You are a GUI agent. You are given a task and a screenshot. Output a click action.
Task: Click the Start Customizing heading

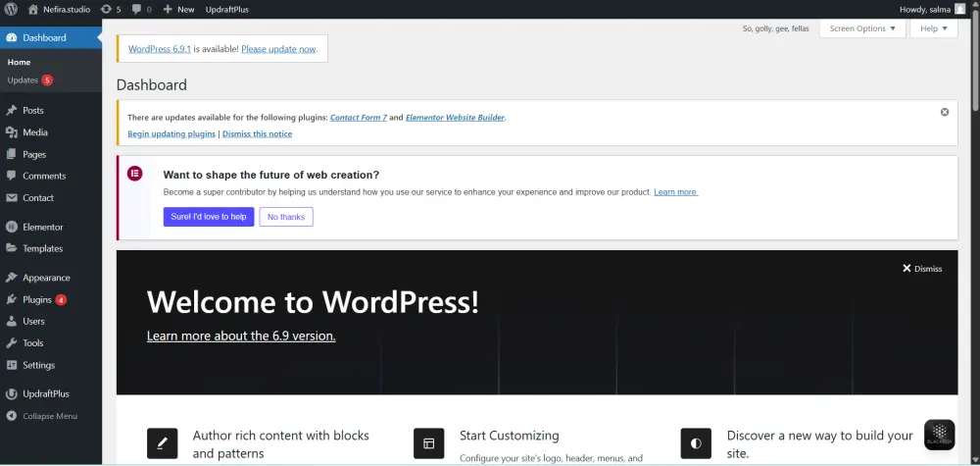(510, 436)
